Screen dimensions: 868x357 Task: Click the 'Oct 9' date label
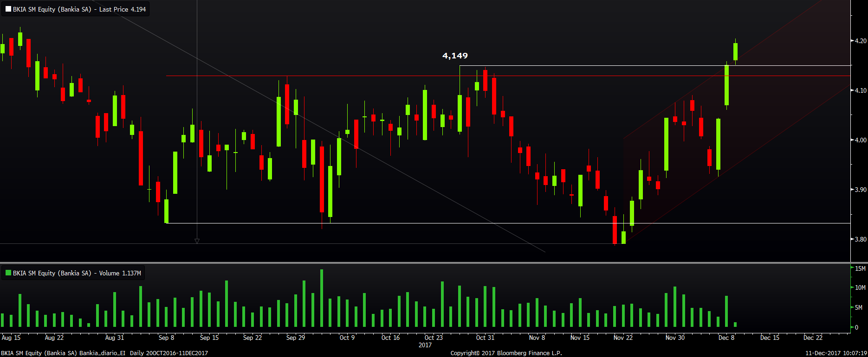pos(347,338)
